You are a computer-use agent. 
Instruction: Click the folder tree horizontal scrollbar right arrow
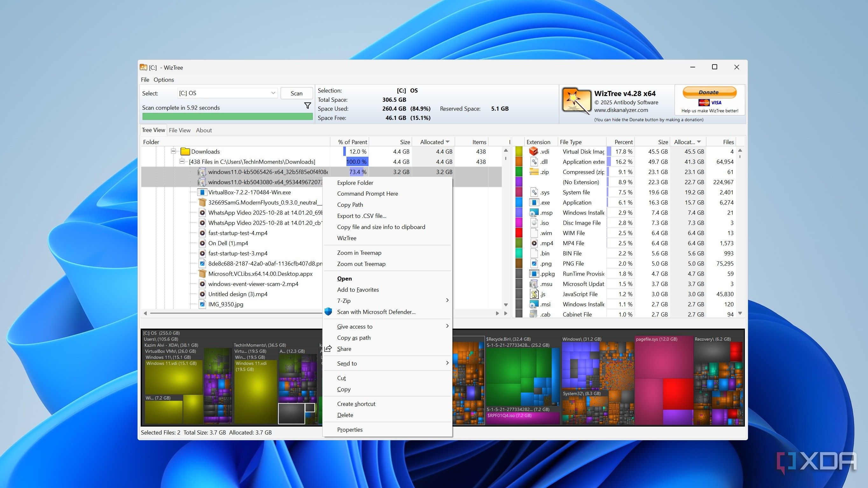click(x=497, y=313)
